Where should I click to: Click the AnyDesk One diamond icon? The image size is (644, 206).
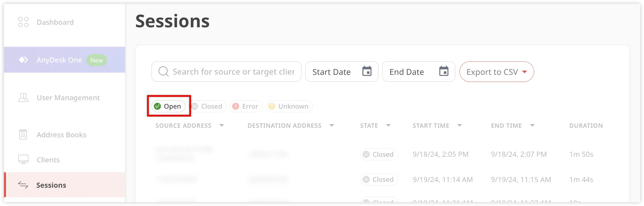[23, 60]
